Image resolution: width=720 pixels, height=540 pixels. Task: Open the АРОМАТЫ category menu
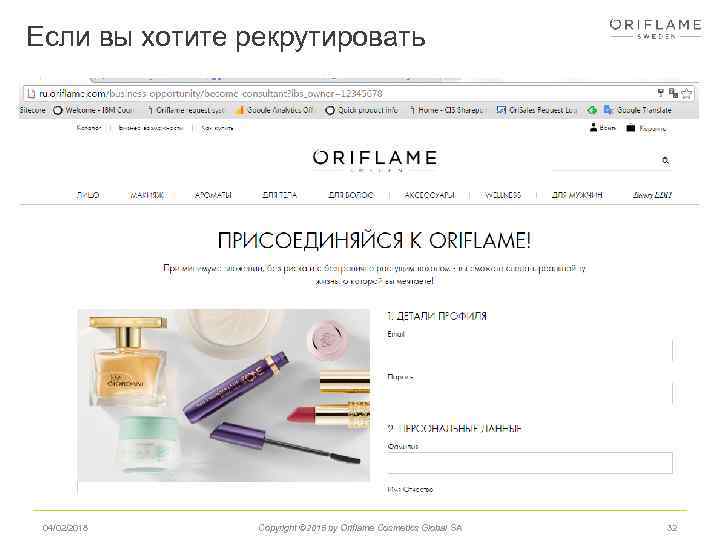point(213,195)
